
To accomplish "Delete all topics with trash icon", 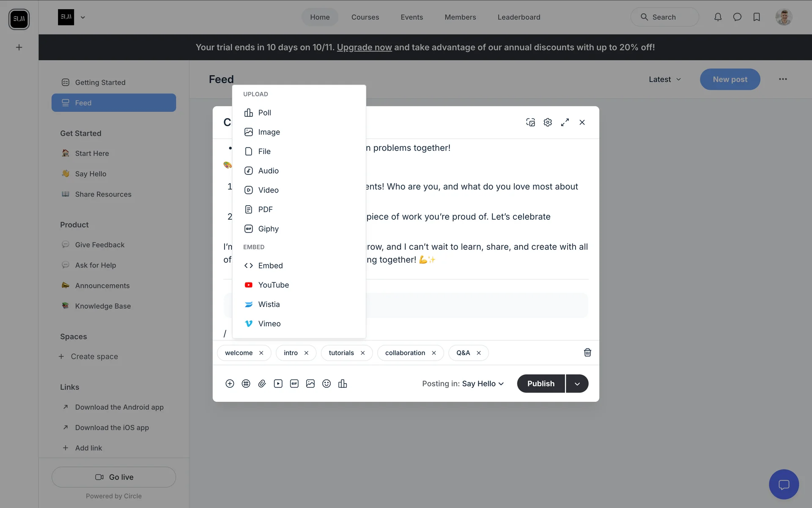I will coord(587,353).
